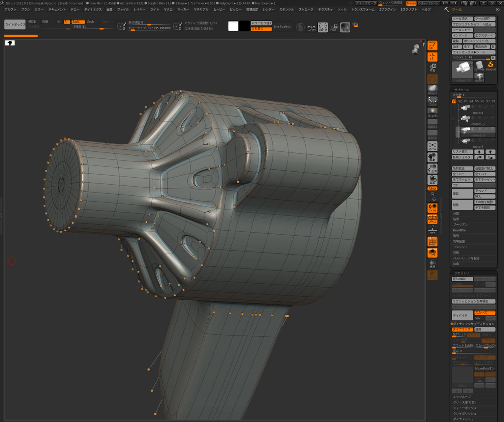Image resolution: width=504 pixels, height=422 pixels.
Task: Click the Save Tool (ツール保存) button
Action: pos(485,18)
